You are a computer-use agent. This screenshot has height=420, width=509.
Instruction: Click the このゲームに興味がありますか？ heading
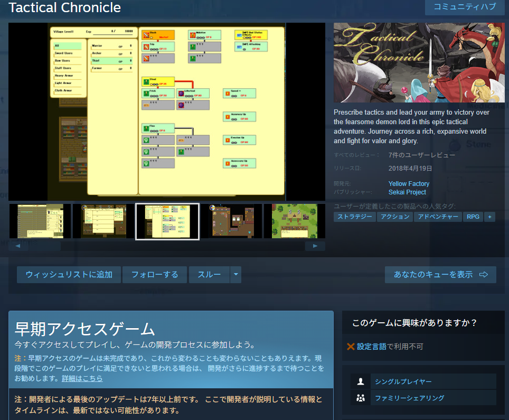tap(414, 323)
